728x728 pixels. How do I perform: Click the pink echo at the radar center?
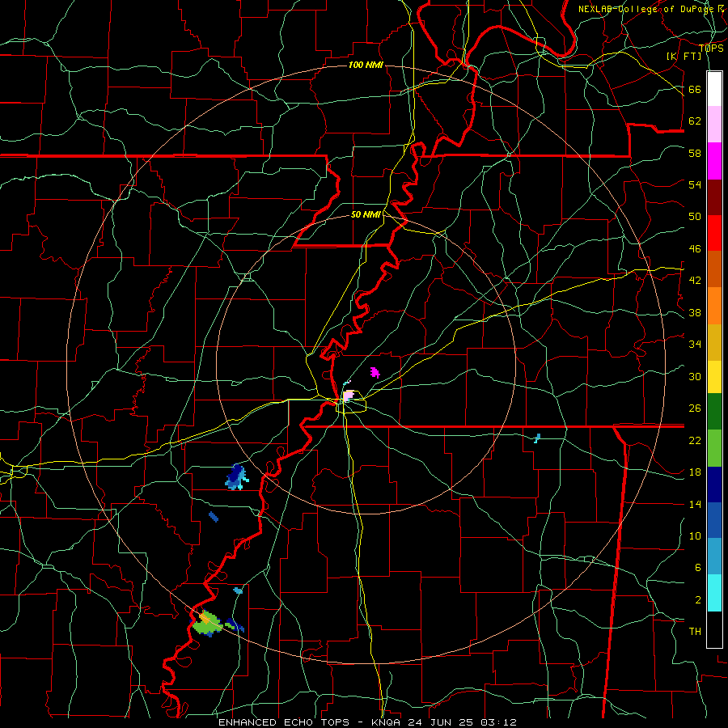click(348, 396)
